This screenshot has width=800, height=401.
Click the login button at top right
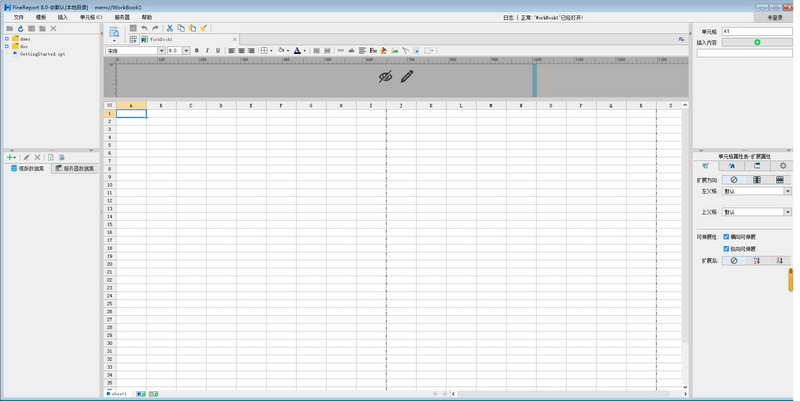tap(774, 17)
